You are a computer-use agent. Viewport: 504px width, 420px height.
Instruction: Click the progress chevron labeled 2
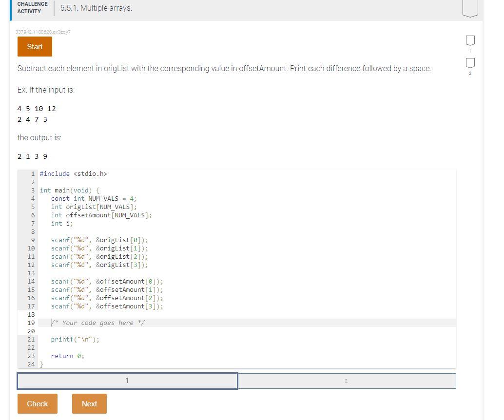[x=469, y=63]
